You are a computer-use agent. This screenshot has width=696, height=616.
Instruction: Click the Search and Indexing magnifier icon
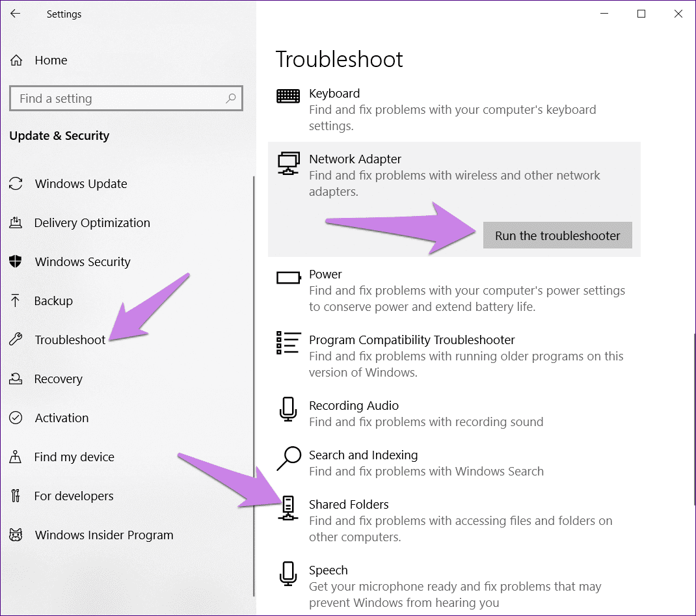(289, 459)
